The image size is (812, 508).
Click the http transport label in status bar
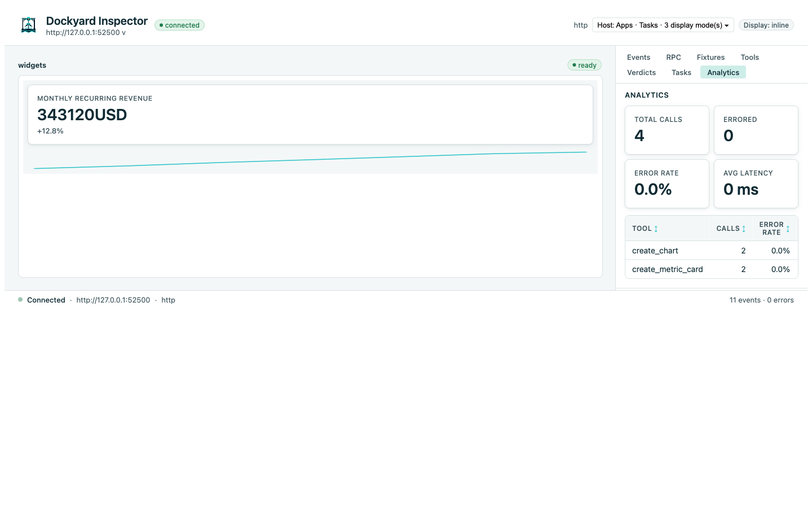[168, 300]
